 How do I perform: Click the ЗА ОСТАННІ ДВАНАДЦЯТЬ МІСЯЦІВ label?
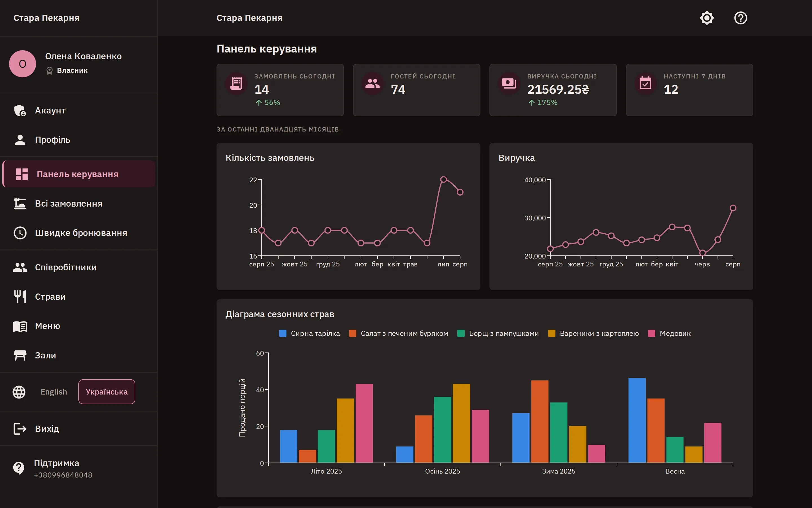click(277, 129)
